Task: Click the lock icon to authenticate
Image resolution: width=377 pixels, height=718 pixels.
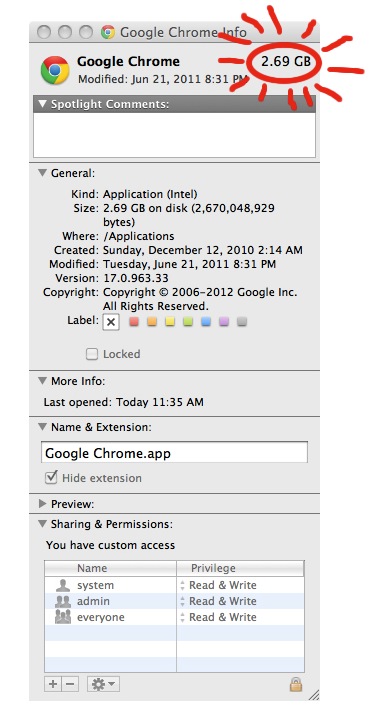Action: [x=296, y=684]
